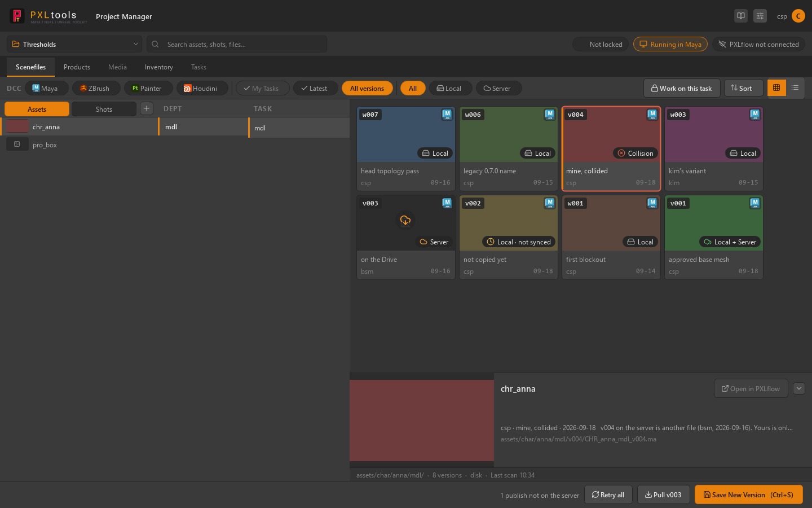Click the Open in PXLflow button

point(751,388)
